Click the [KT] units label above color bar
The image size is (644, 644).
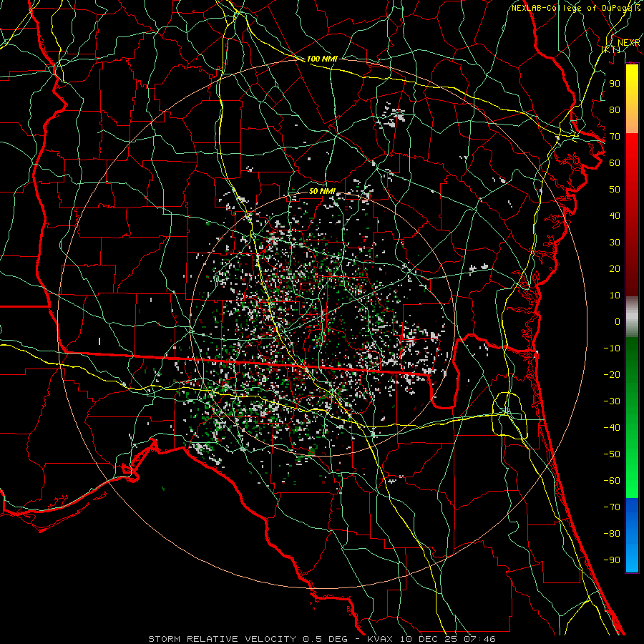point(611,49)
